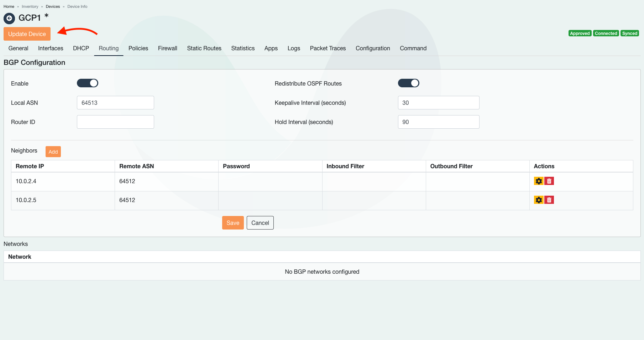Disable Redistribute OSPF Routes toggle
The height and width of the screenshot is (340, 644).
pyautogui.click(x=408, y=83)
